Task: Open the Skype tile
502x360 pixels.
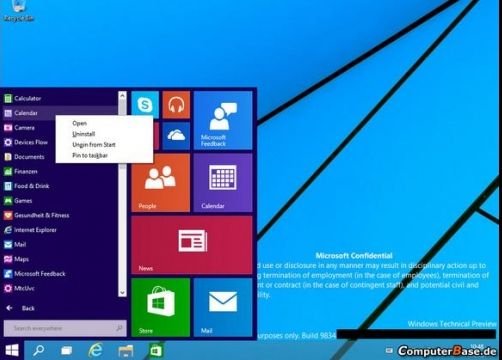Action: click(145, 105)
